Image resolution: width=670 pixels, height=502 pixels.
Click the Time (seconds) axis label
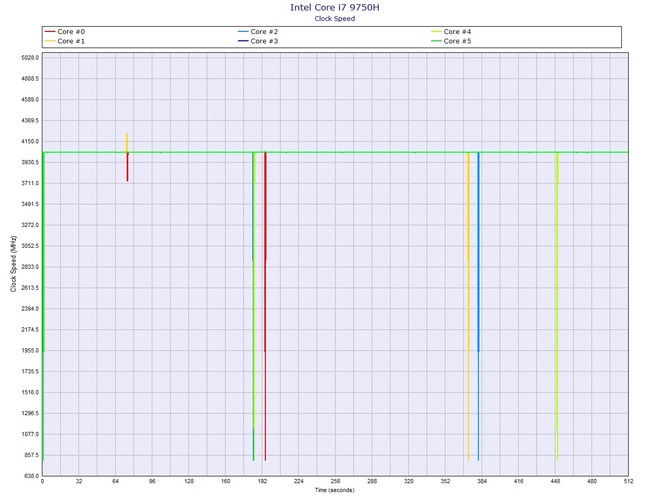(x=335, y=490)
